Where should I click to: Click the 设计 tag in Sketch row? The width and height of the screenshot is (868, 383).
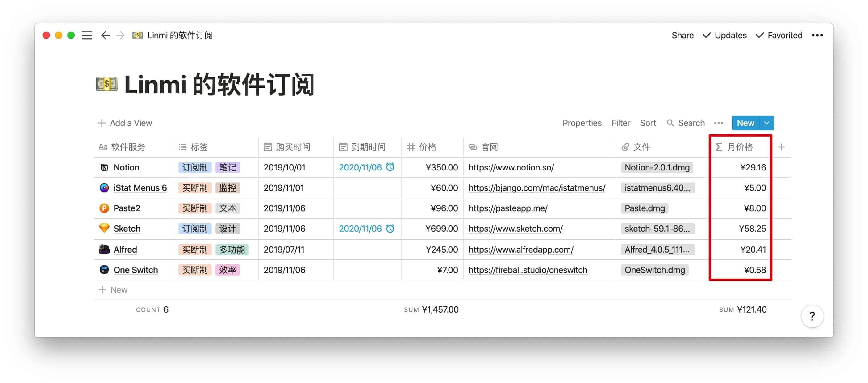(x=228, y=229)
